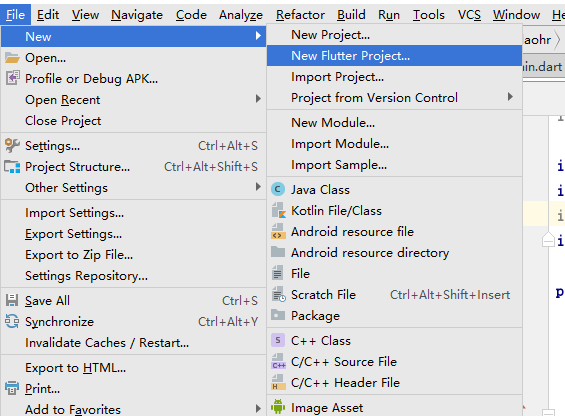Expand the Open Recent submenu arrow
This screenshot has height=416, width=565.
click(258, 99)
